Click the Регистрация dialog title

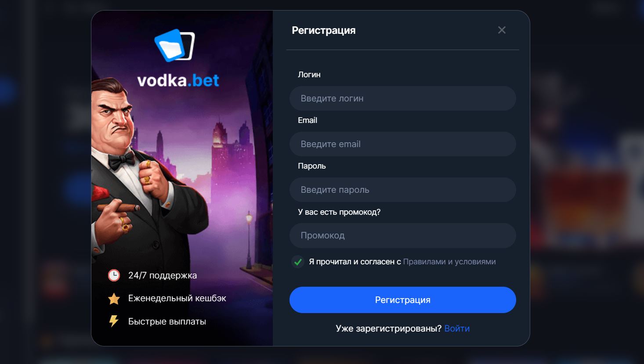[324, 30]
